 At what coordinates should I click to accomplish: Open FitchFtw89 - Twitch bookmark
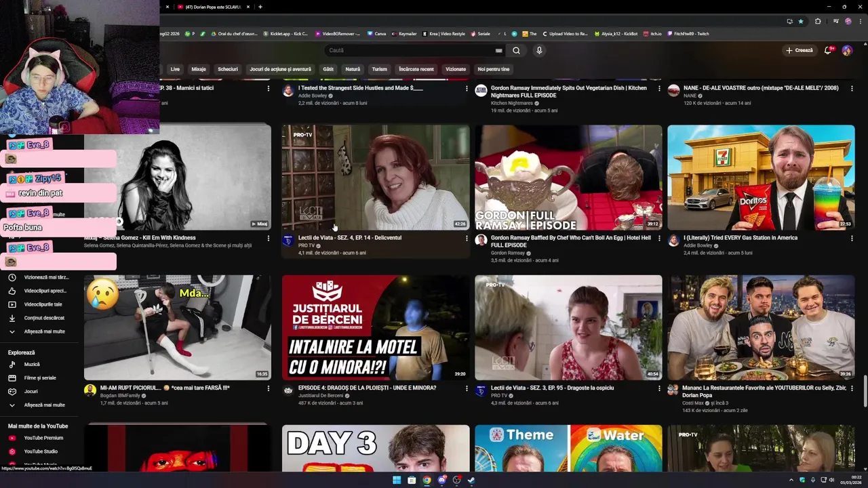tap(688, 33)
